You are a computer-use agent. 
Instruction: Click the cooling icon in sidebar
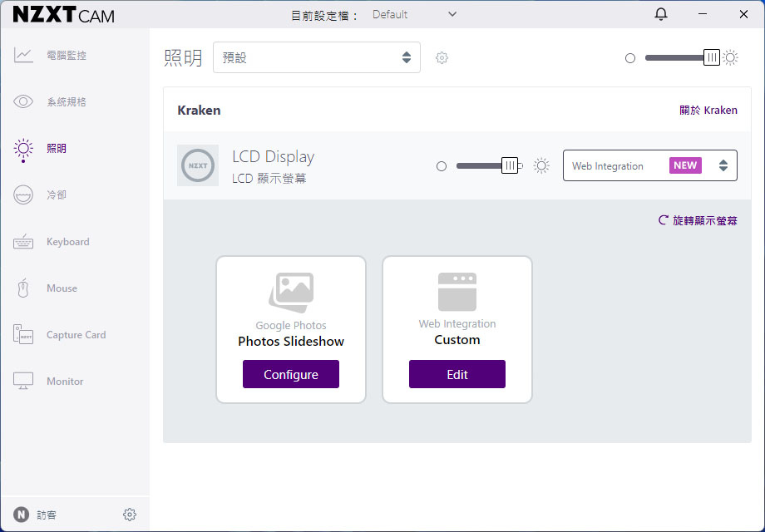pos(23,195)
